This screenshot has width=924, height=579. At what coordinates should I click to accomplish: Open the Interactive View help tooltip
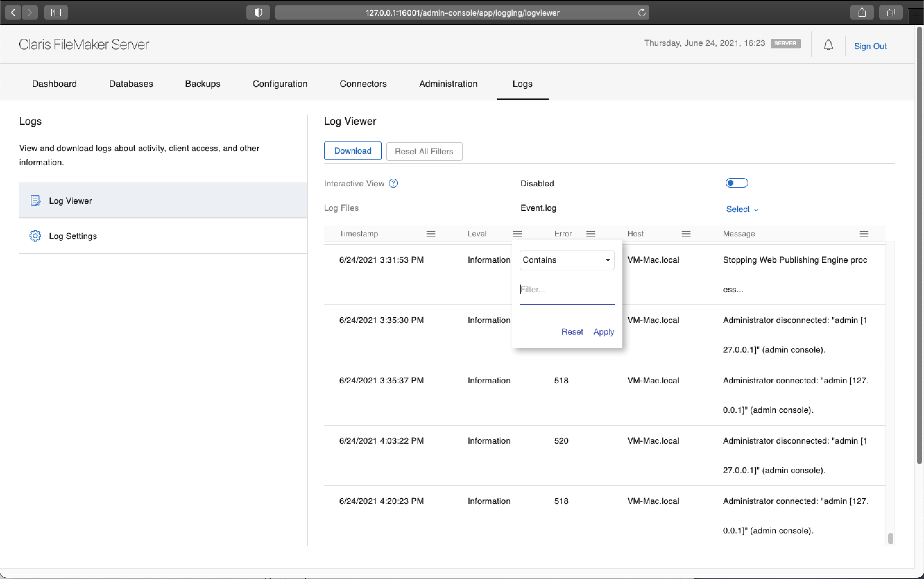click(393, 183)
